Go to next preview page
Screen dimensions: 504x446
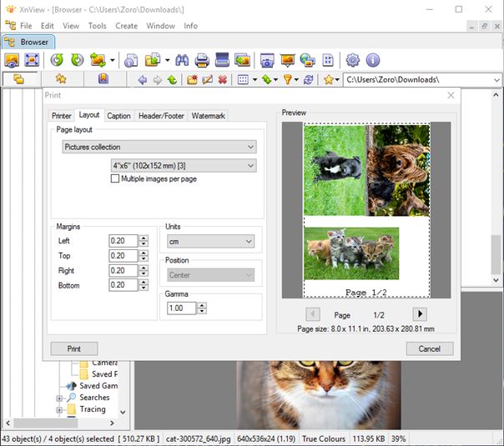[x=420, y=314]
